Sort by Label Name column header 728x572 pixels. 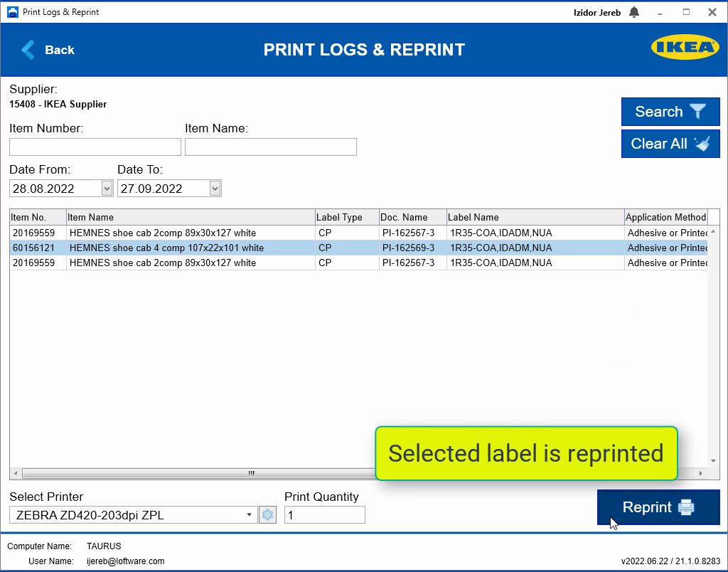pyautogui.click(x=535, y=217)
